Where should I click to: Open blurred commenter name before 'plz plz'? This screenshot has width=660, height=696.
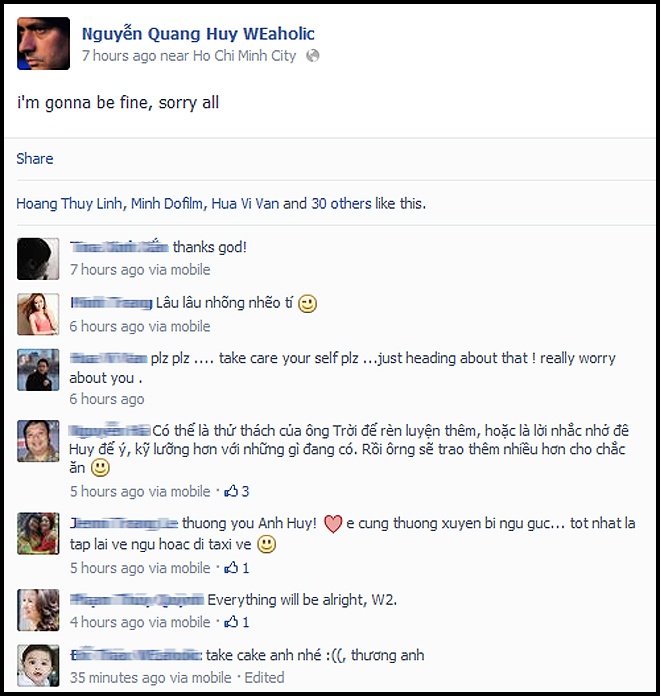click(108, 358)
